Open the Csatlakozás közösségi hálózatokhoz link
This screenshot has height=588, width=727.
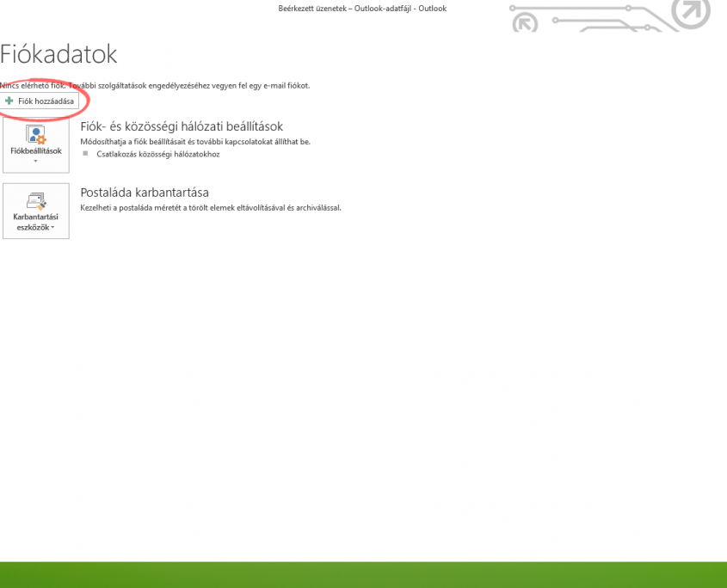coord(157,154)
